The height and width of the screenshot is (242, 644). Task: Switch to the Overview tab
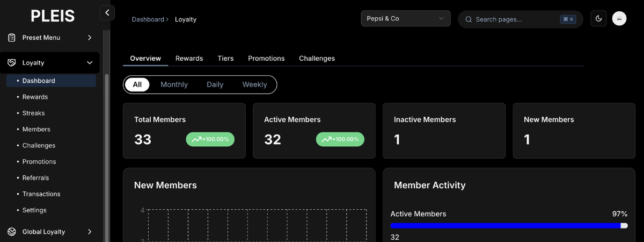145,58
